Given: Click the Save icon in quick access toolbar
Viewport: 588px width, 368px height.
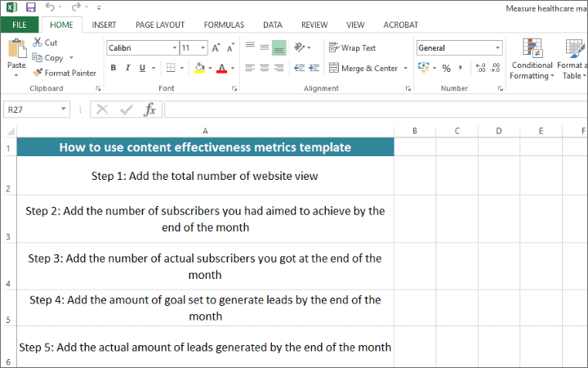Looking at the screenshot, I should point(31,7).
